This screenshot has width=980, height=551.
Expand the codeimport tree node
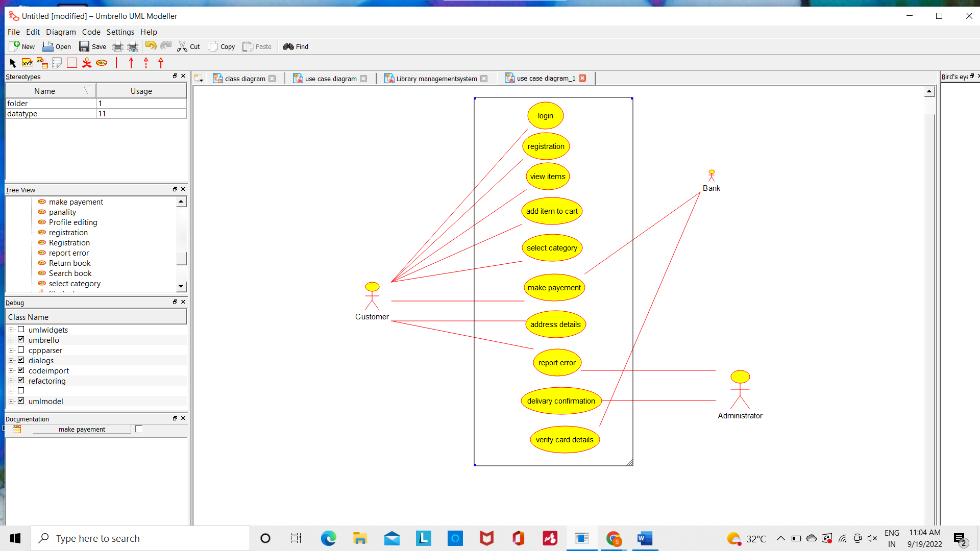click(x=11, y=371)
